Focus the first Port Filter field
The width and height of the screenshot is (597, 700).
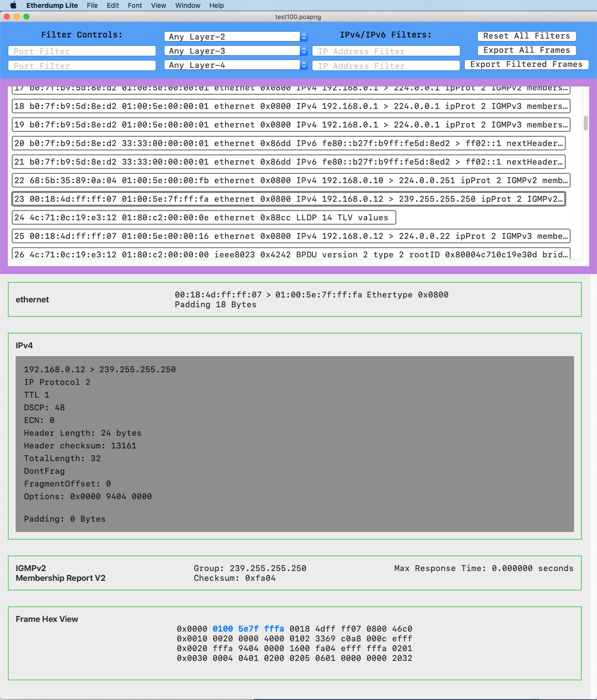82,51
